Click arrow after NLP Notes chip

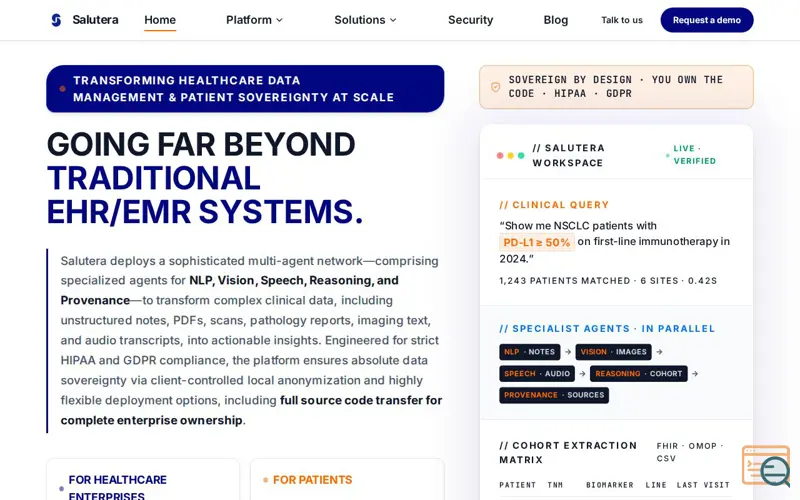pos(568,352)
